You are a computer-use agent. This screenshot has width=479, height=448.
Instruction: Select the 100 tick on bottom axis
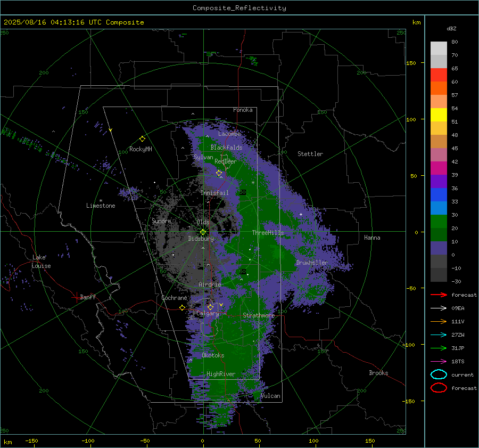pyautogui.click(x=313, y=441)
